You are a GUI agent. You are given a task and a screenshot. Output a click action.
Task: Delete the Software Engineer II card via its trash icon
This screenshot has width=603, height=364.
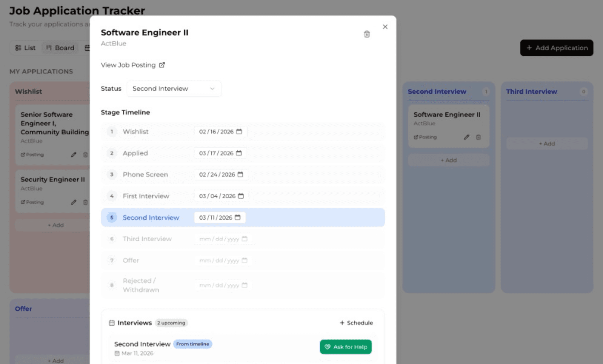[x=478, y=137]
